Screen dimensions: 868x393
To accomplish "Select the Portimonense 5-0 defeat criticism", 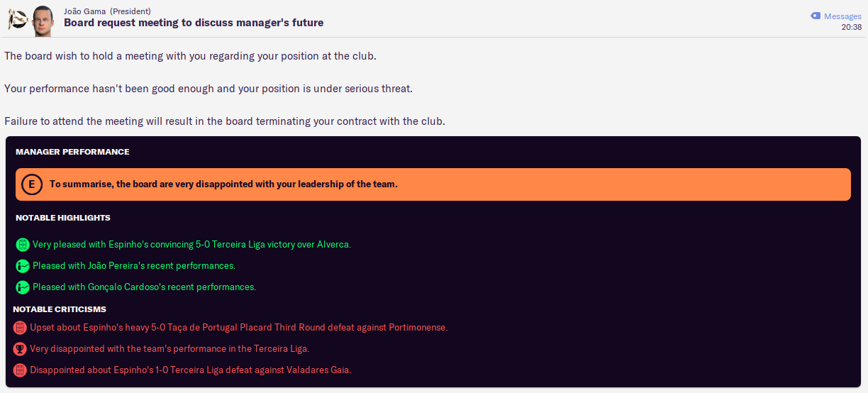I will click(238, 328).
